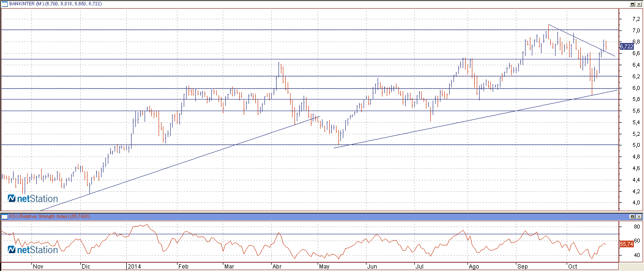Click the blue 6,722 current price tag
This screenshot has width=644, height=271.
pos(627,46)
